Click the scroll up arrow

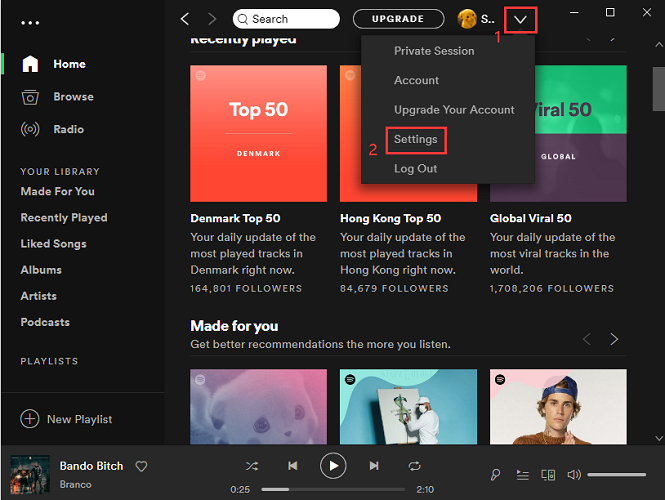click(659, 45)
